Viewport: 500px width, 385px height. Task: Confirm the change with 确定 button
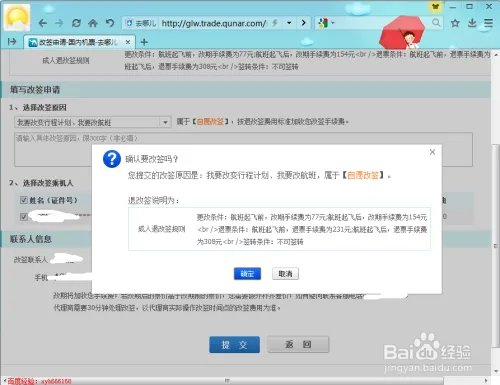tap(247, 274)
